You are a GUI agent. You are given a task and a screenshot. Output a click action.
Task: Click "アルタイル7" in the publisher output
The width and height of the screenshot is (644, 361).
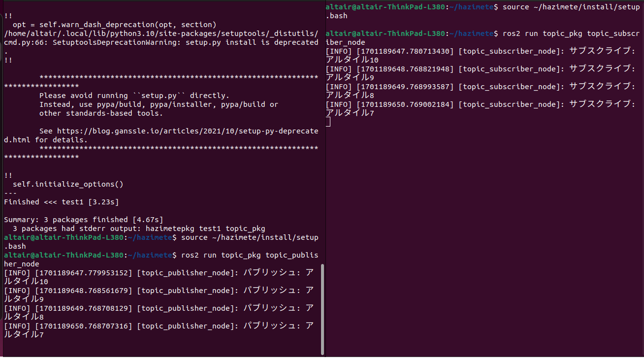click(x=24, y=334)
